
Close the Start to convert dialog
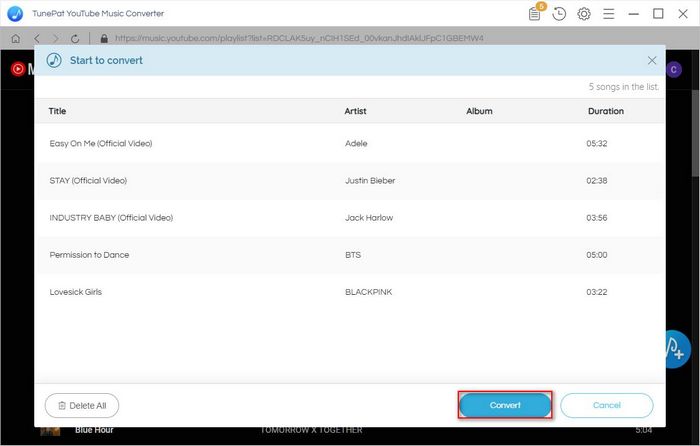[x=652, y=60]
